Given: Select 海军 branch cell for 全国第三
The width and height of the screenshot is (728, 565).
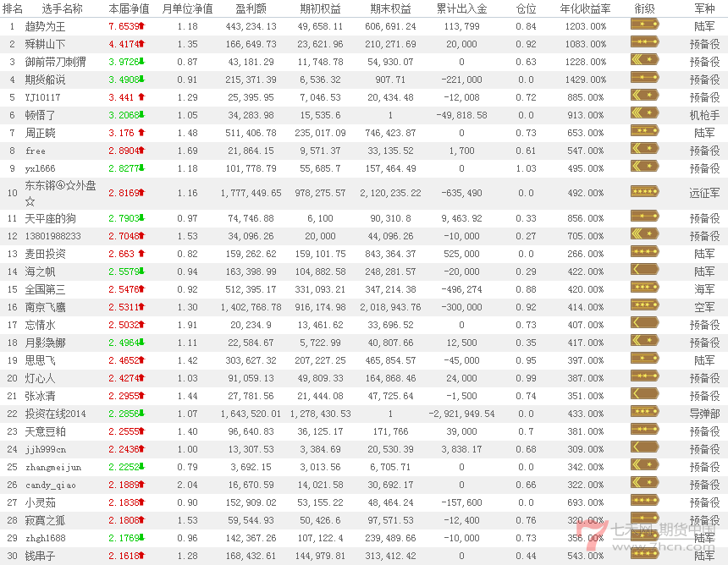Looking at the screenshot, I should point(704,289).
